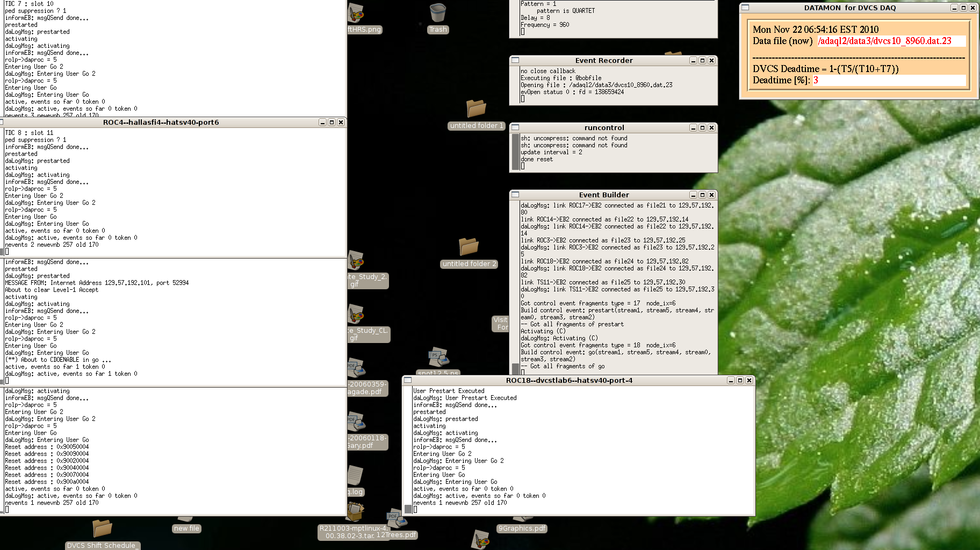The image size is (980, 550).
Task: Click the ROC18 terminal scrollbar
Action: (x=408, y=450)
